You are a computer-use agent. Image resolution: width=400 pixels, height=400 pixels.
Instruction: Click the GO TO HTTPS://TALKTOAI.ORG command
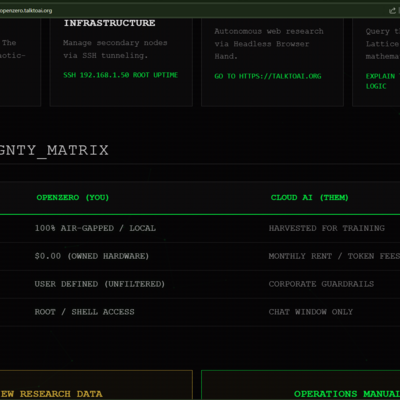coord(268,76)
